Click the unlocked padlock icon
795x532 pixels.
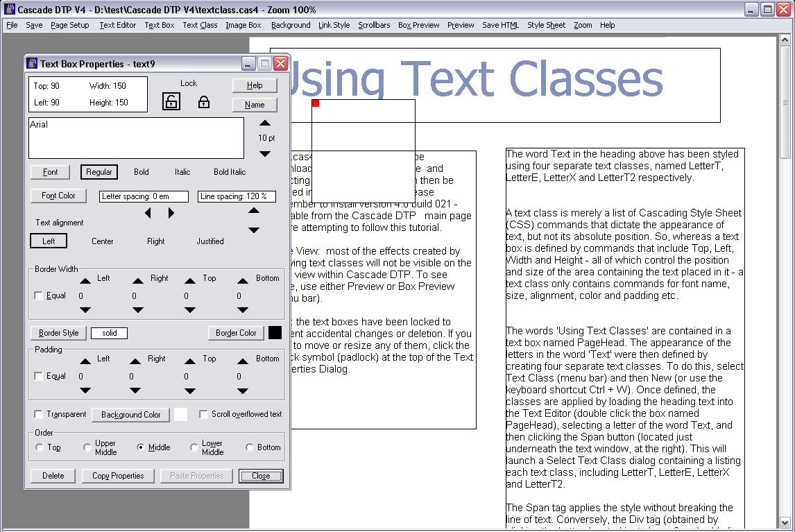tap(171, 101)
